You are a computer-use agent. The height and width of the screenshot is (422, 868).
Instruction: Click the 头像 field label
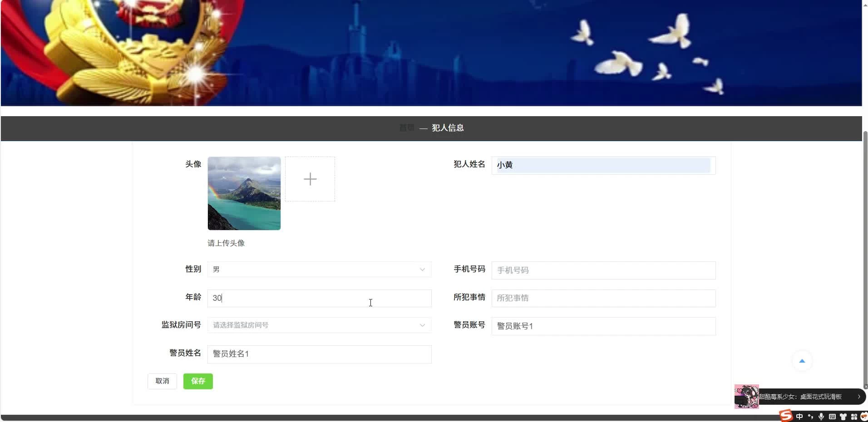pos(193,164)
